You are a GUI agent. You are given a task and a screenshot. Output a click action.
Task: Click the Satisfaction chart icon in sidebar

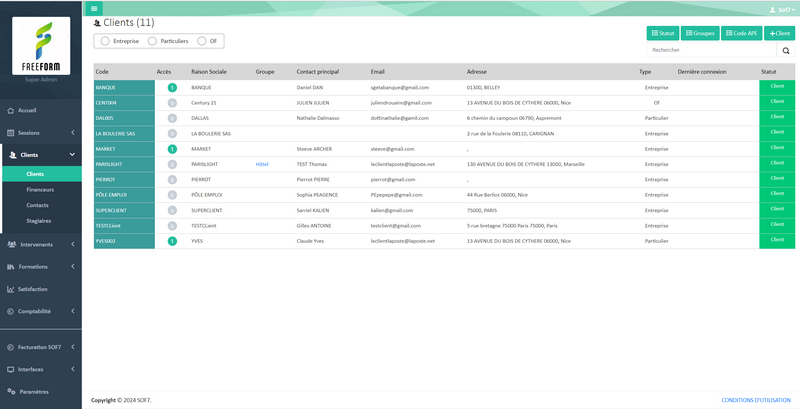10,289
